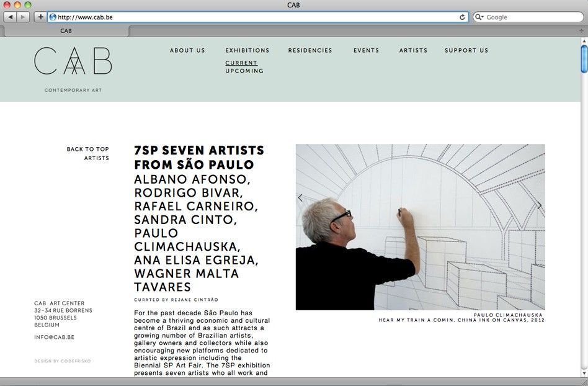The image size is (588, 386).
Task: Click the 7SP Seven Artists heading
Action: [199, 157]
